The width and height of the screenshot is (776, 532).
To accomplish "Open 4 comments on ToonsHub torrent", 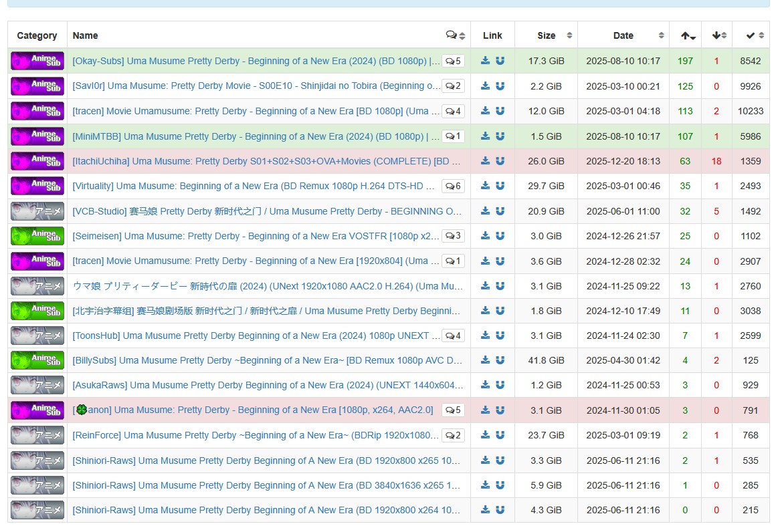I will pos(453,336).
